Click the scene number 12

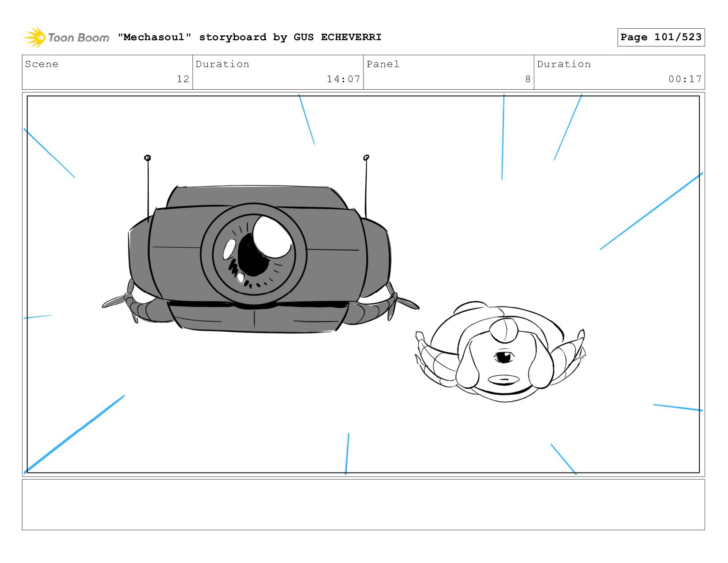coord(183,79)
